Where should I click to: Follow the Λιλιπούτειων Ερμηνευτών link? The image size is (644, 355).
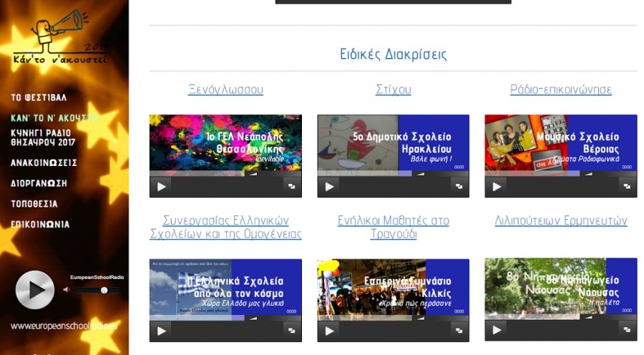(x=560, y=220)
